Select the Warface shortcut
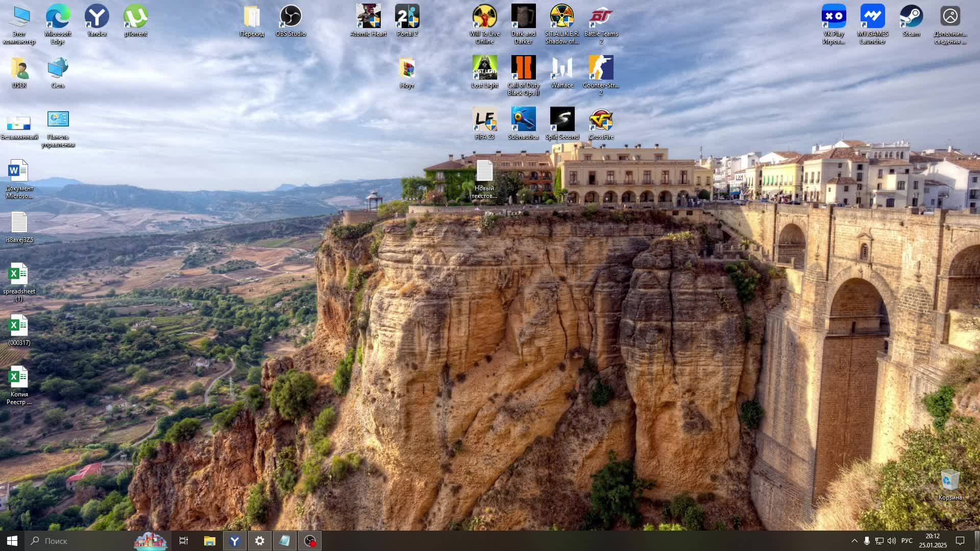This screenshot has width=980, height=551. pyautogui.click(x=562, y=72)
